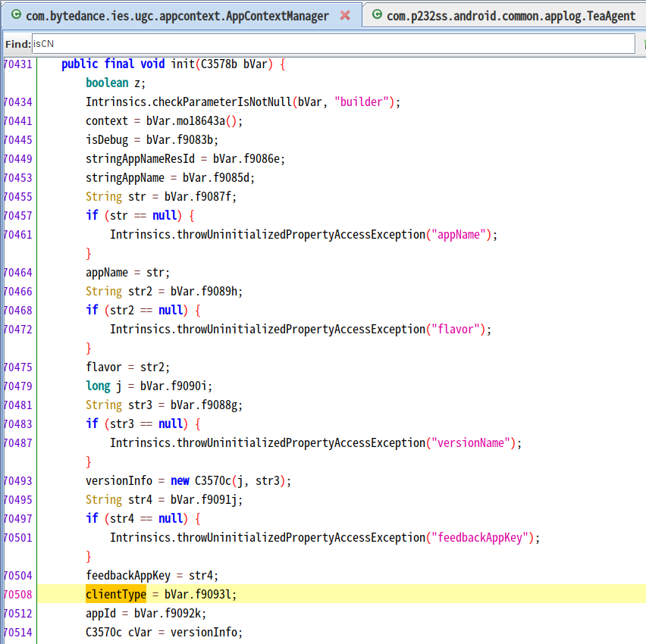The image size is (646, 644).
Task: Click the C3570c constructor reference
Action: tap(215, 481)
